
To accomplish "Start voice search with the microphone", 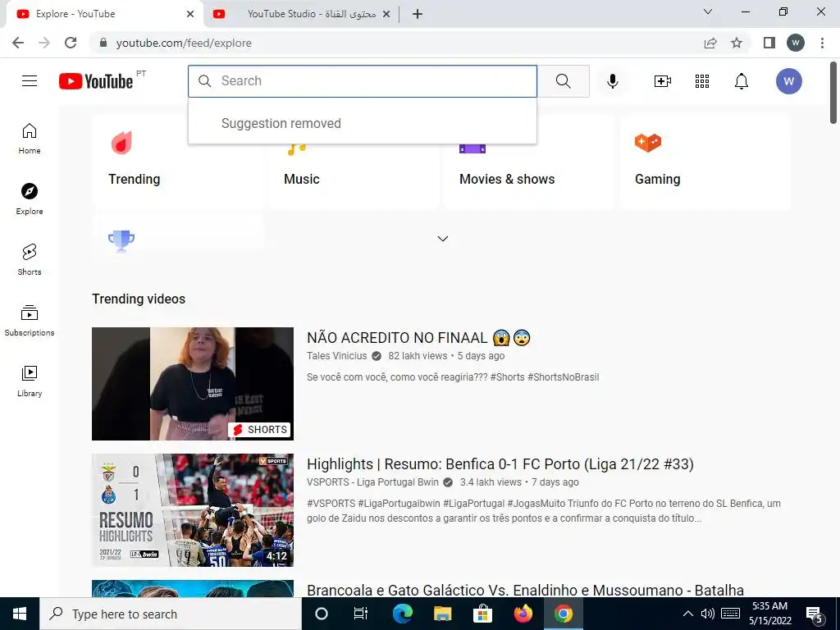I will pyautogui.click(x=612, y=81).
